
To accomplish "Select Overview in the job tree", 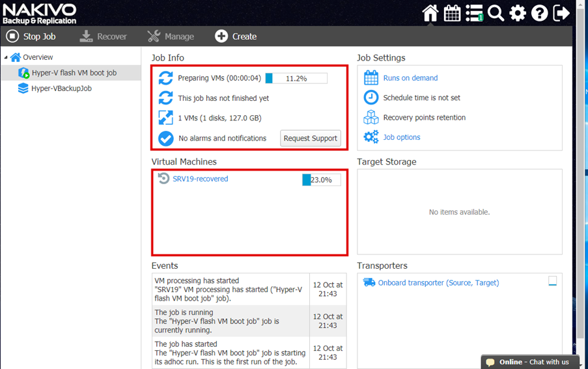I will (38, 57).
